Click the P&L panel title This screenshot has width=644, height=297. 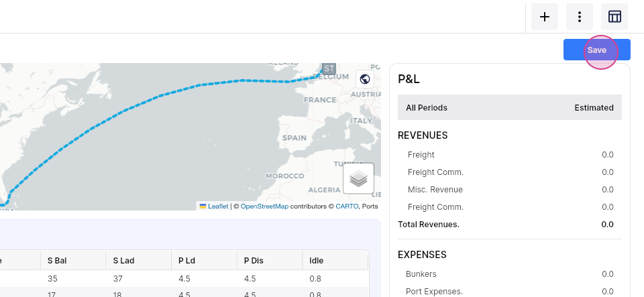click(409, 78)
